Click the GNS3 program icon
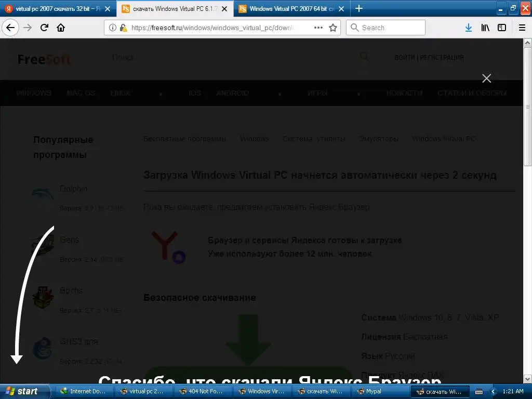The height and width of the screenshot is (399, 532). [43, 348]
